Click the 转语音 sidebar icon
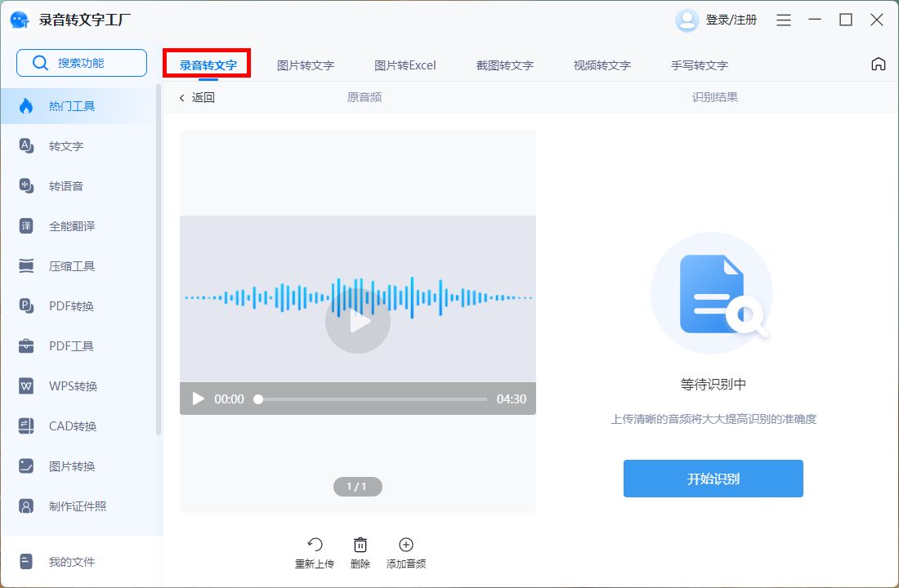899x588 pixels. [26, 185]
